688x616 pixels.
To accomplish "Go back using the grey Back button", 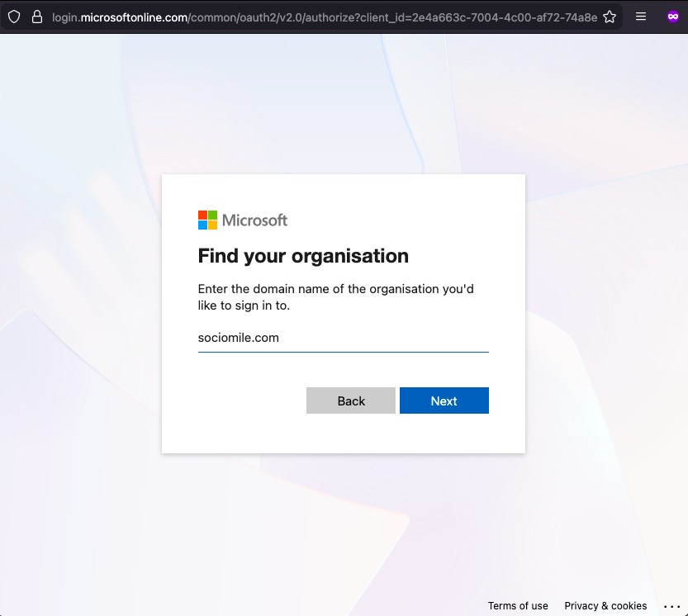I will [350, 400].
